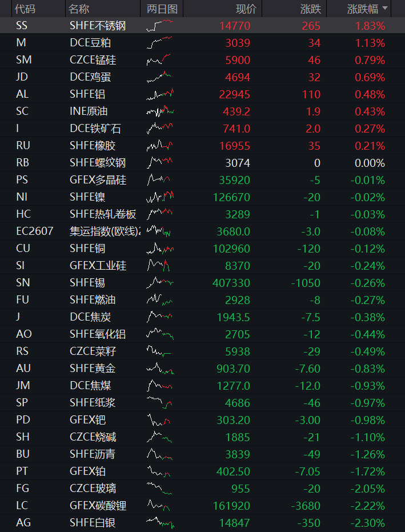Click the EC2607 contract code

(x=35, y=231)
